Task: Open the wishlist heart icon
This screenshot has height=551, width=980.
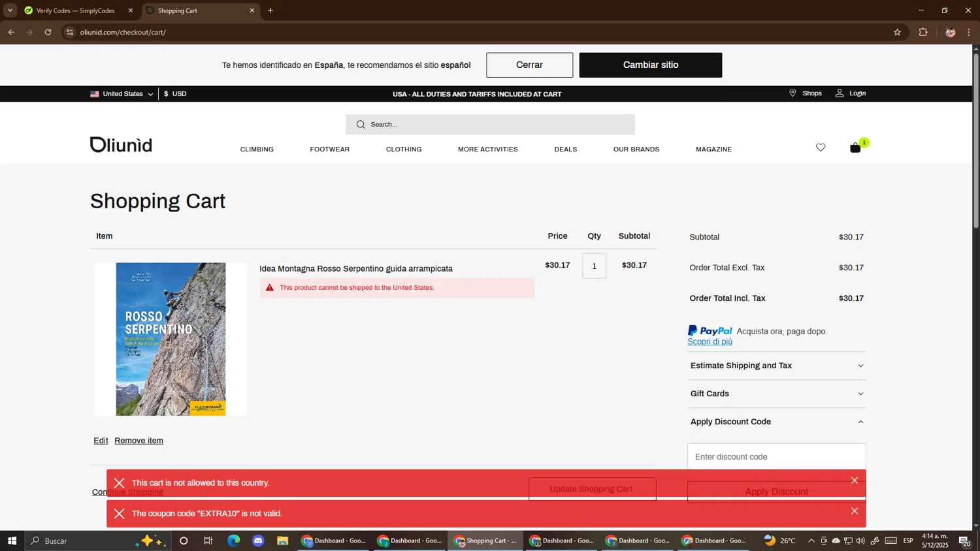Action: pos(821,148)
